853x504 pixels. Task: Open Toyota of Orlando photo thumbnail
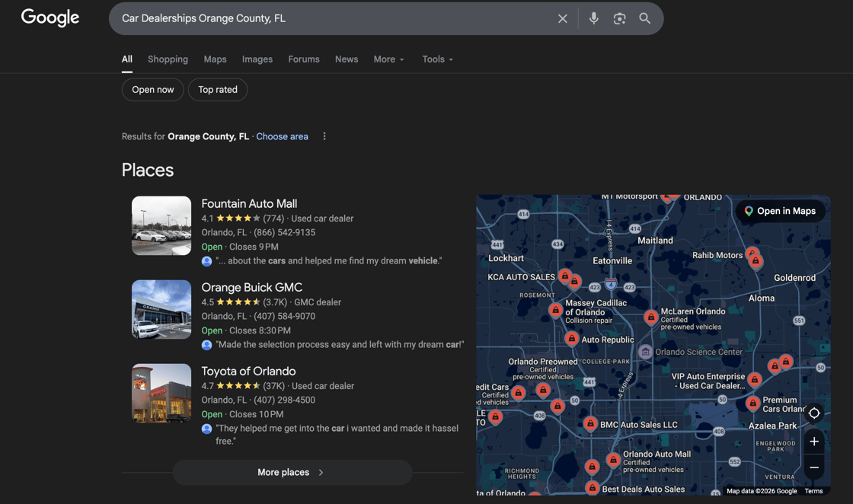161,393
